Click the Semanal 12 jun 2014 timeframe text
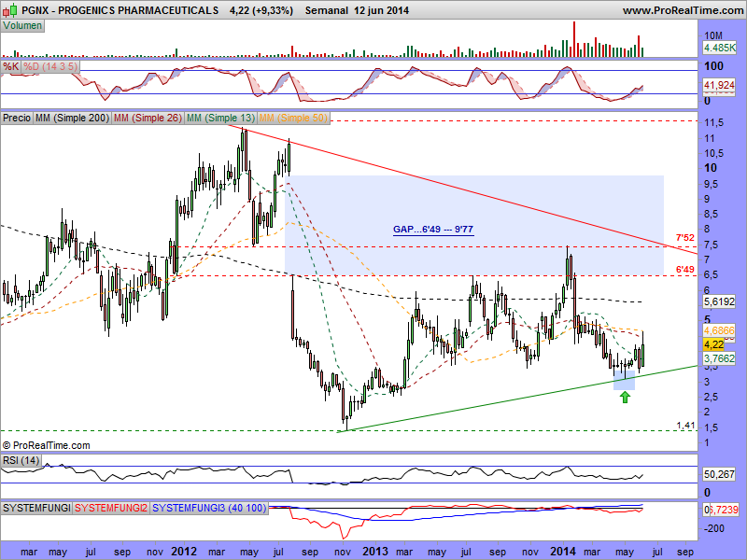The image size is (747, 560). click(357, 10)
